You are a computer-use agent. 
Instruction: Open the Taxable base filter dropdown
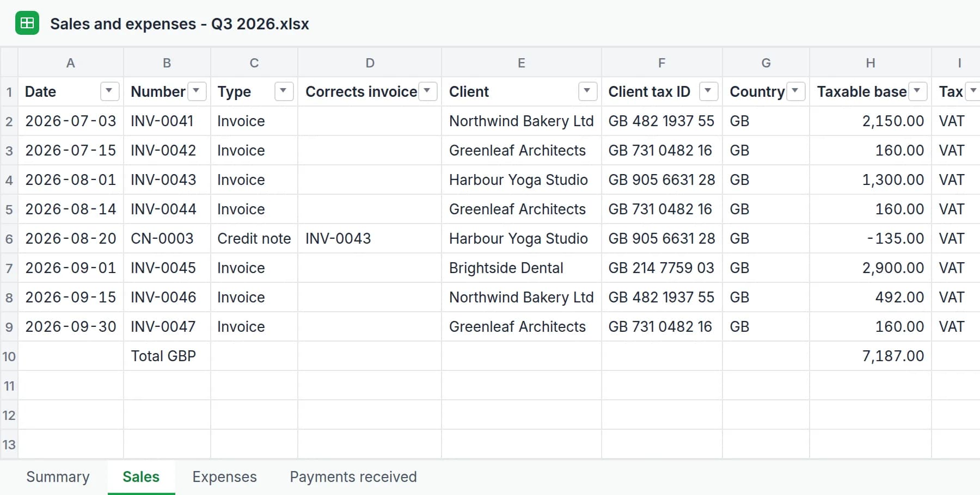[x=917, y=91]
